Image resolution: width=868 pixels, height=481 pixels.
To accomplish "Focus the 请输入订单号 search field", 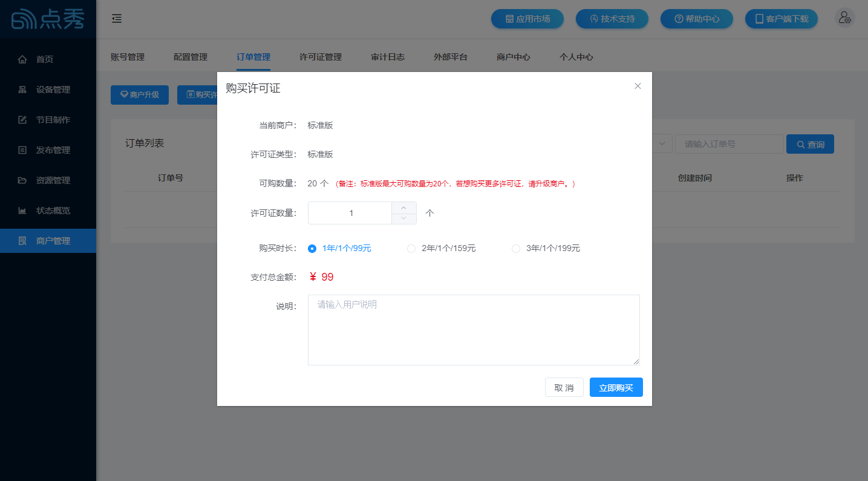I will 729,144.
